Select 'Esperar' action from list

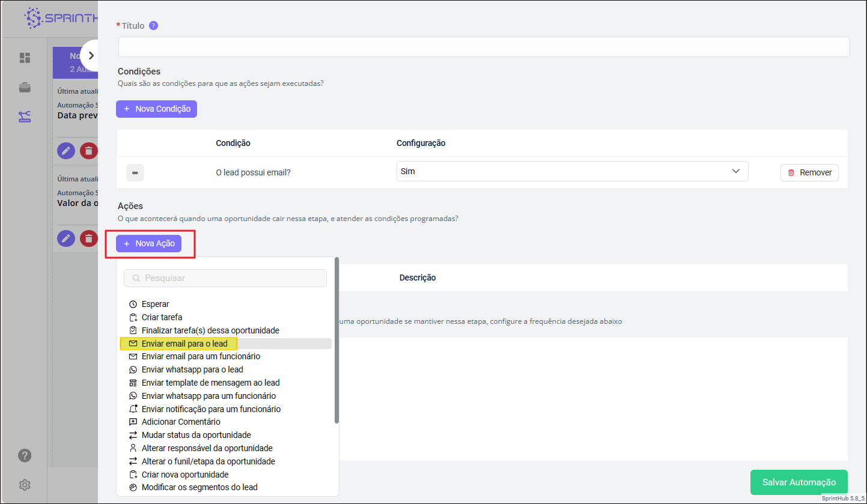155,304
